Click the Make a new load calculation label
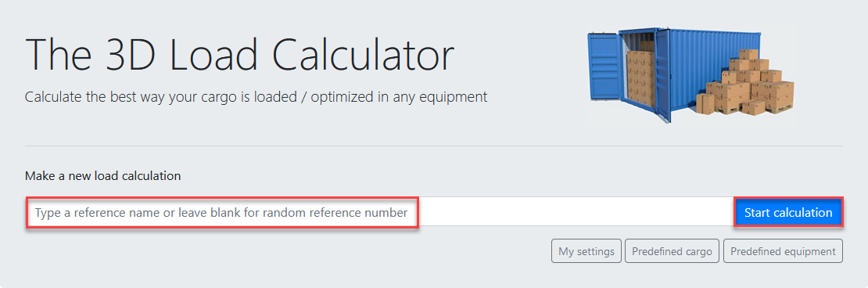This screenshot has height=288, width=868. tap(103, 176)
